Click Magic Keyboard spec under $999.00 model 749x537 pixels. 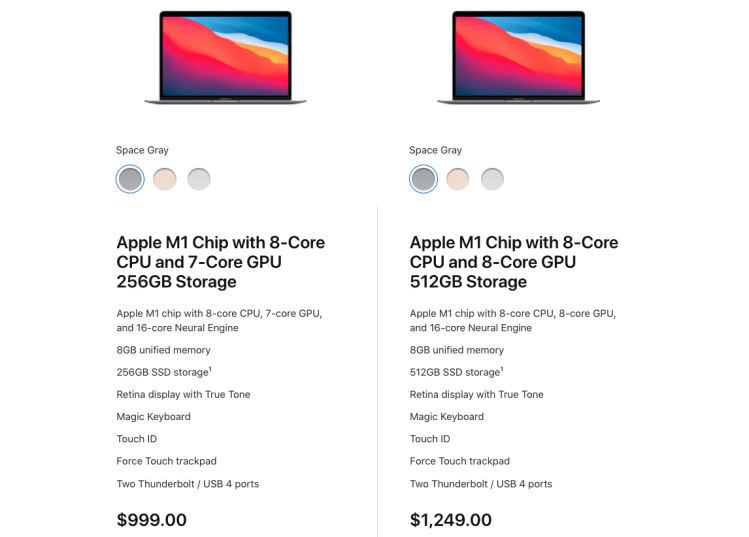[x=153, y=417]
